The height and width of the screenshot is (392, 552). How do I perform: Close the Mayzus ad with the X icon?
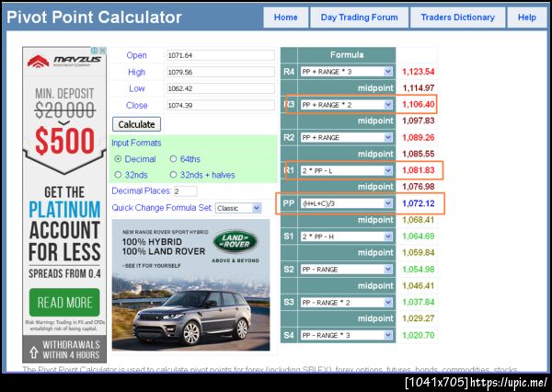[x=102, y=51]
